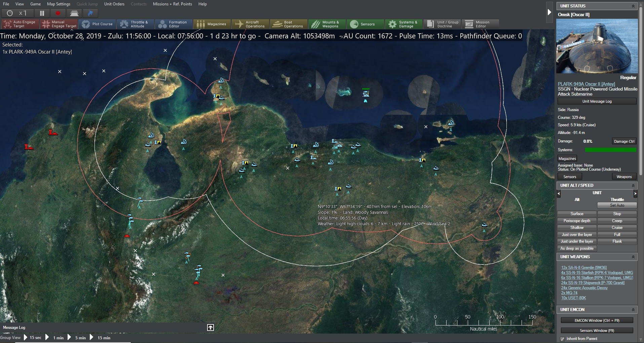Pause the simulation
644x343 pixels.
[x=42, y=13]
